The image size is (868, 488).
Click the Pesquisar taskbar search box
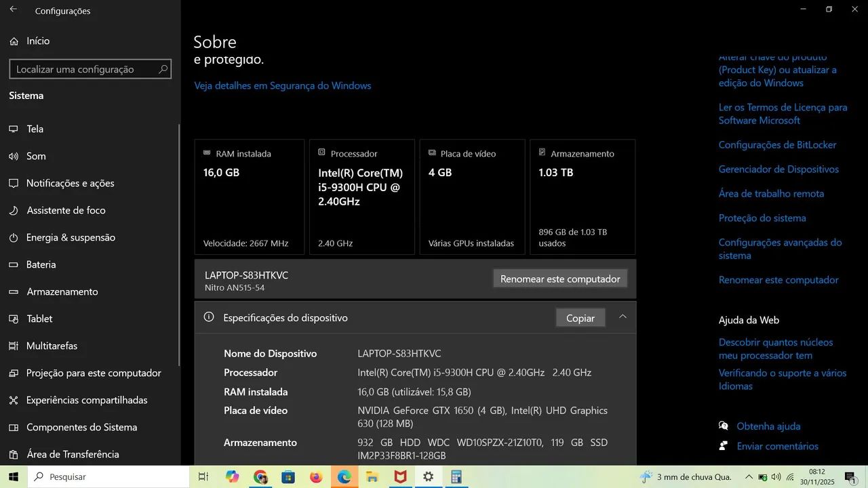pos(108,476)
